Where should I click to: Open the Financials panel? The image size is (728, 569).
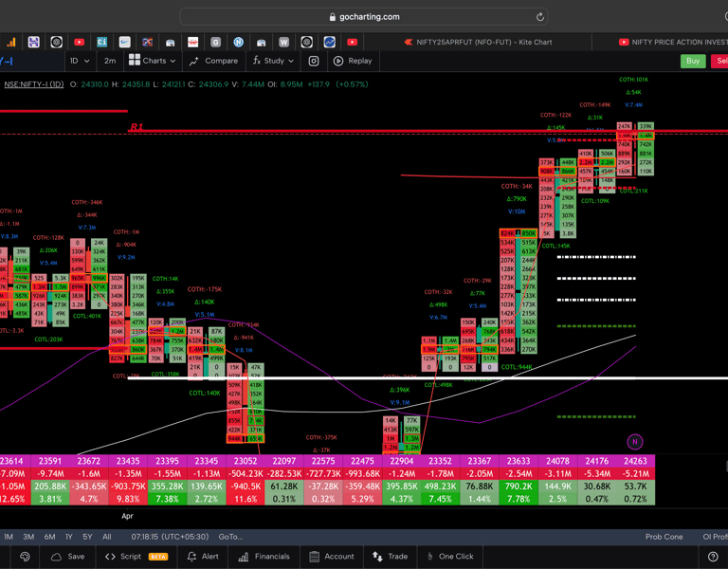tap(264, 557)
